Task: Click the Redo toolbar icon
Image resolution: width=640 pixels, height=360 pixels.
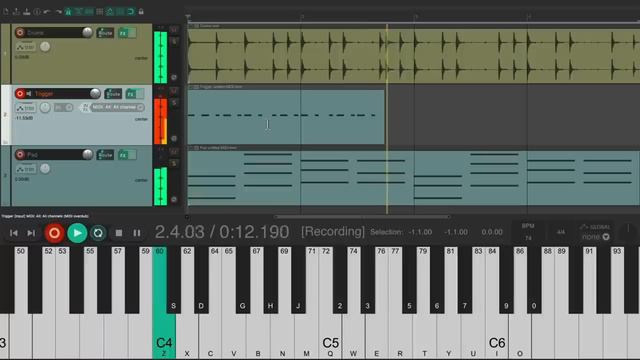Action: coord(58,12)
